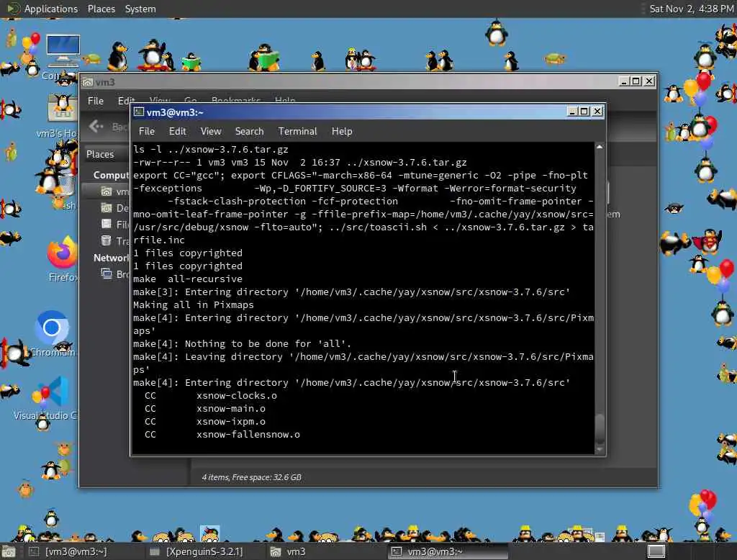Viewport: 737px width, 560px height.
Task: Open the Computer desktop icon
Action: tap(63, 51)
